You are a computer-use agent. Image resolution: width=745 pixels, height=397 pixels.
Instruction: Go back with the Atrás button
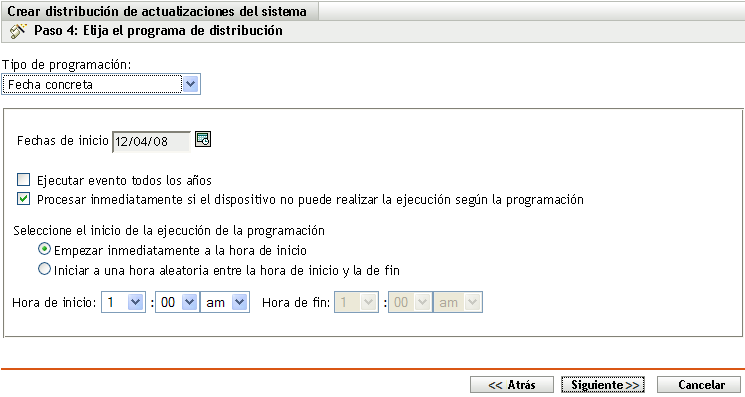tap(512, 385)
